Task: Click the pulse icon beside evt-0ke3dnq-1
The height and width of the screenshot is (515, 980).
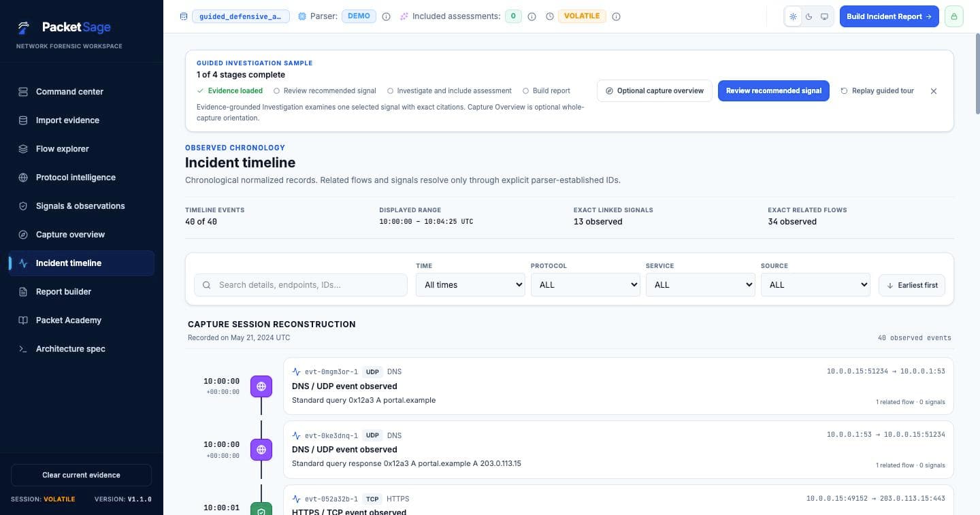Action: tap(296, 435)
